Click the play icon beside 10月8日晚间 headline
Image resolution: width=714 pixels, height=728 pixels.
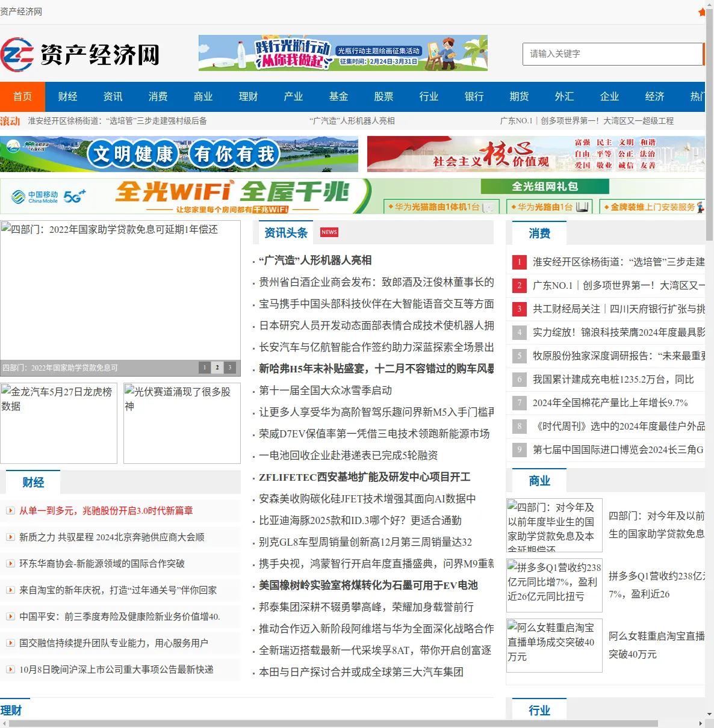[x=10, y=670]
